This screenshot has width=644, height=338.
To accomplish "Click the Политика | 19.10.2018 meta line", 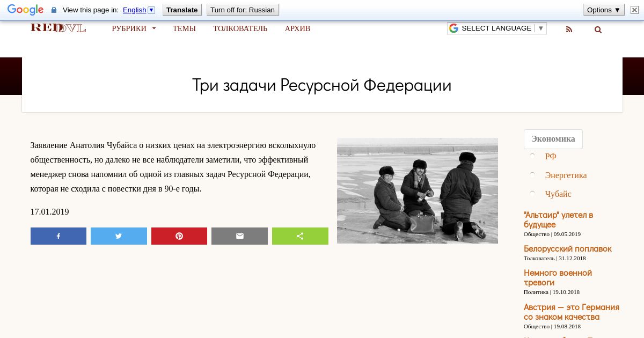I will click(x=552, y=292).
